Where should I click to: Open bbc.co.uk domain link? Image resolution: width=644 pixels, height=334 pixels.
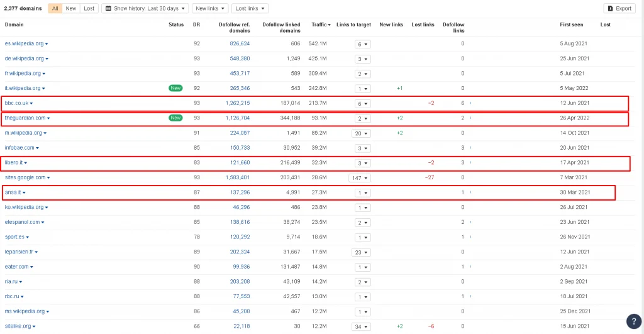click(16, 103)
